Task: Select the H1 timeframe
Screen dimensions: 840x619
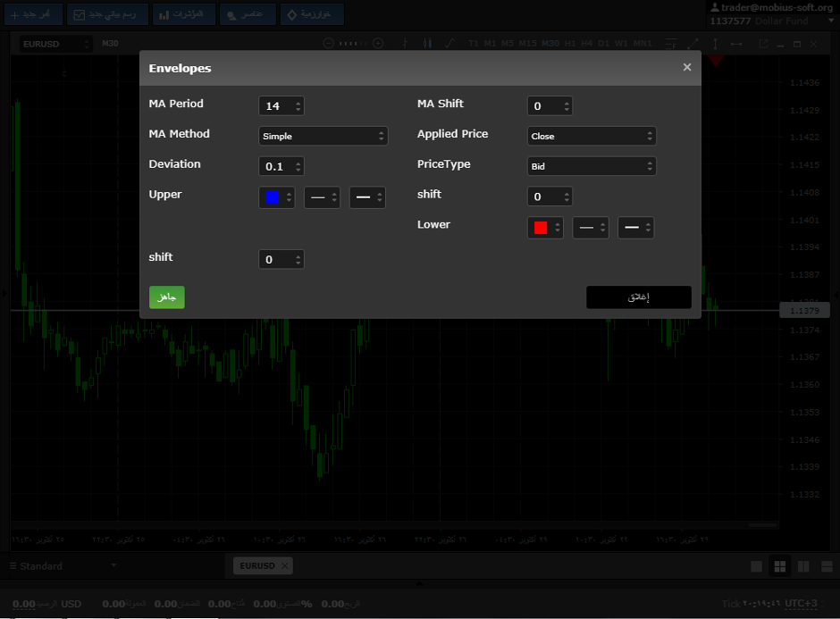Action: pos(570,44)
